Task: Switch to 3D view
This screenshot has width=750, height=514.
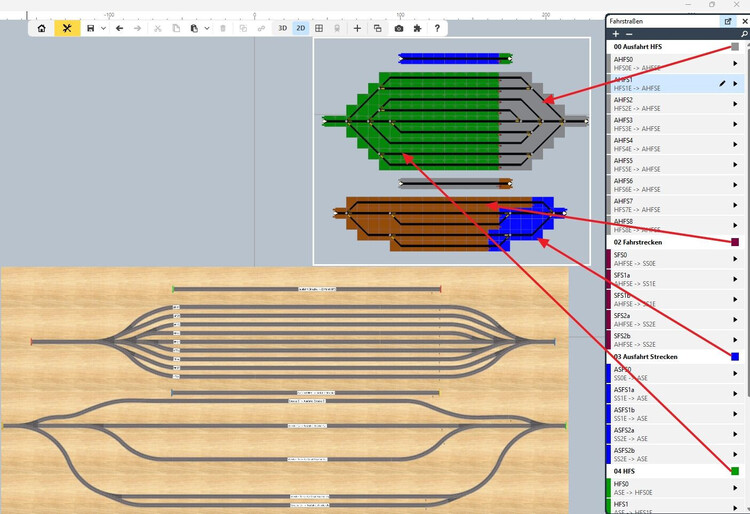Action: coord(283,28)
